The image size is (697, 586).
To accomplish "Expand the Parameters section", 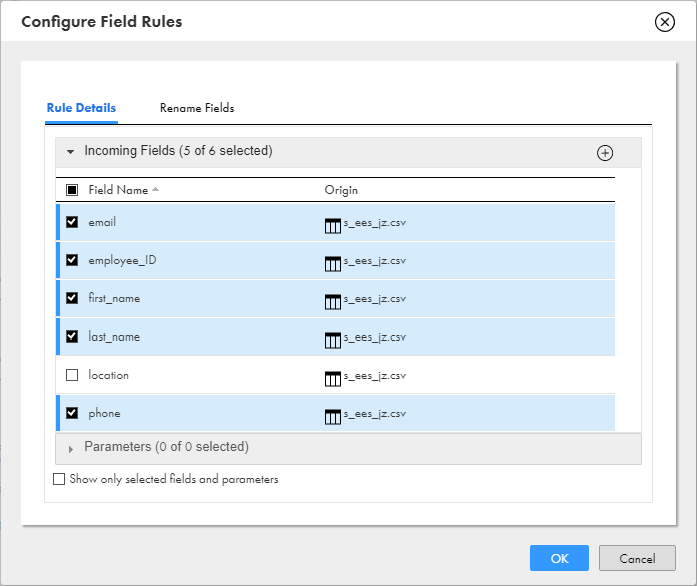I will [x=70, y=449].
